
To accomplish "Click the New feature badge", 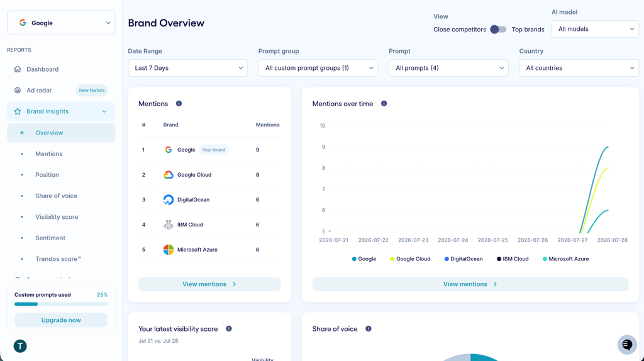I will coord(92,91).
